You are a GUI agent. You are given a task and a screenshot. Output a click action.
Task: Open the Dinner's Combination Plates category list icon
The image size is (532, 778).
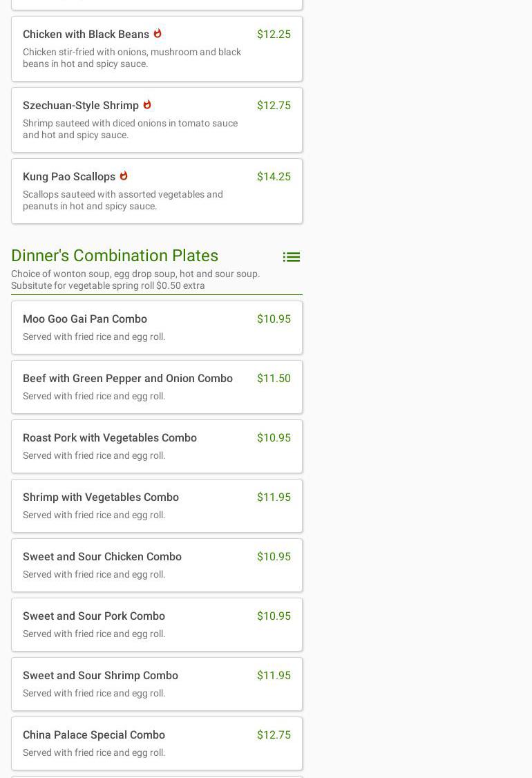point(291,257)
